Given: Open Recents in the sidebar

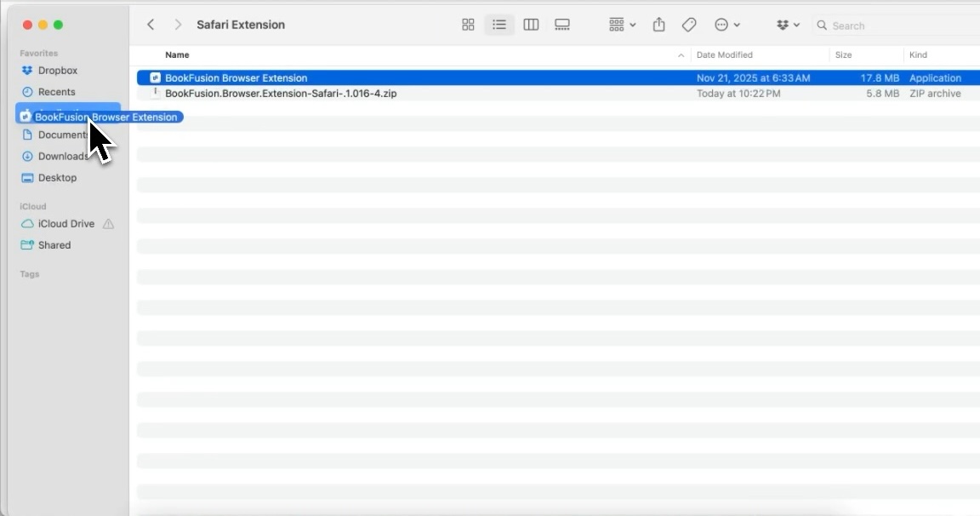Looking at the screenshot, I should pyautogui.click(x=56, y=92).
